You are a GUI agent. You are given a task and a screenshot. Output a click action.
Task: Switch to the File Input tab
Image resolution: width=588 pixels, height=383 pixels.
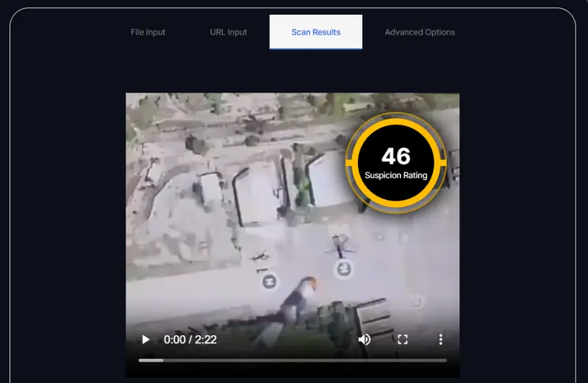(148, 32)
